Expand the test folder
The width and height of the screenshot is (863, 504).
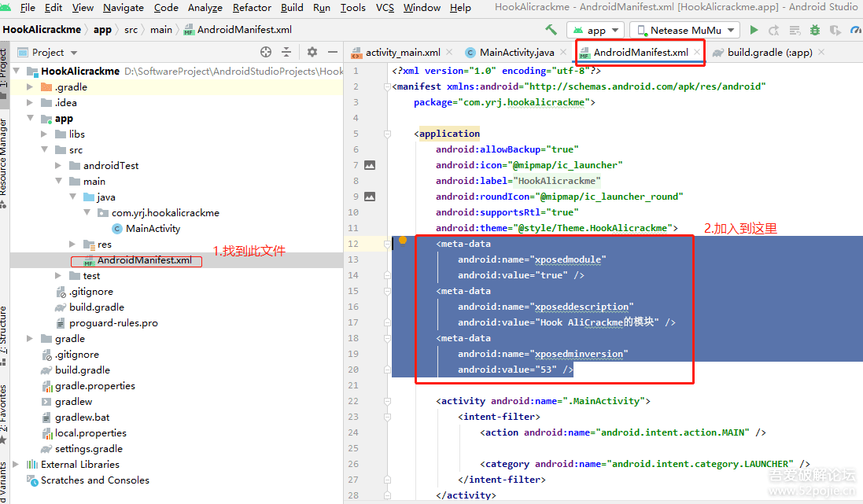click(58, 276)
